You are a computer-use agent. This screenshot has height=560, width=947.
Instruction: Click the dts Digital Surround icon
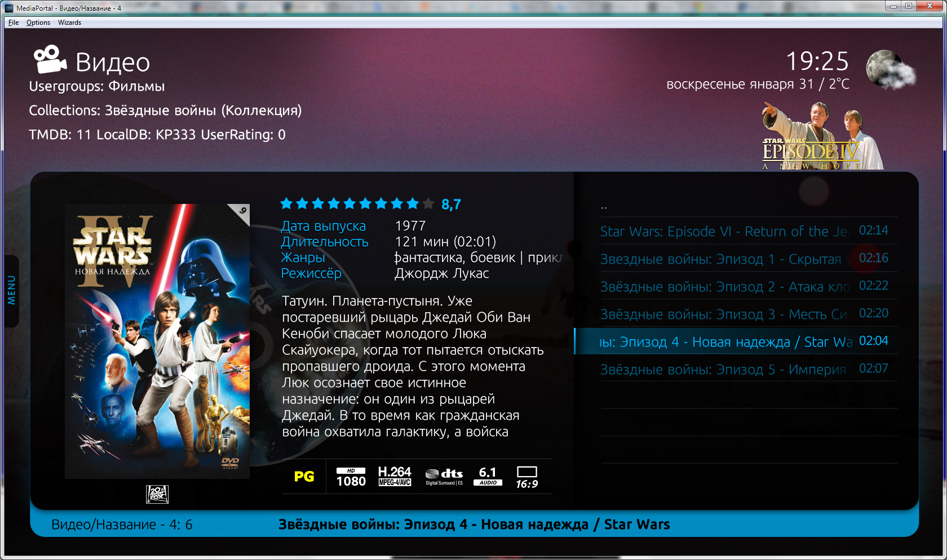click(444, 477)
